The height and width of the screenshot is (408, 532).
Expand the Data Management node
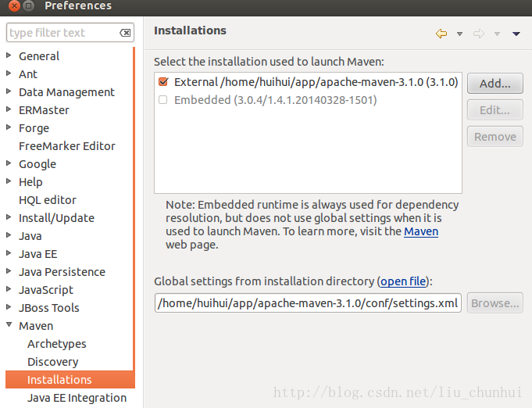click(x=9, y=91)
